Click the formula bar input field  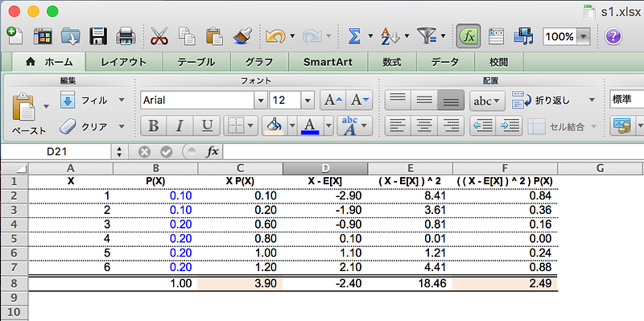click(433, 152)
